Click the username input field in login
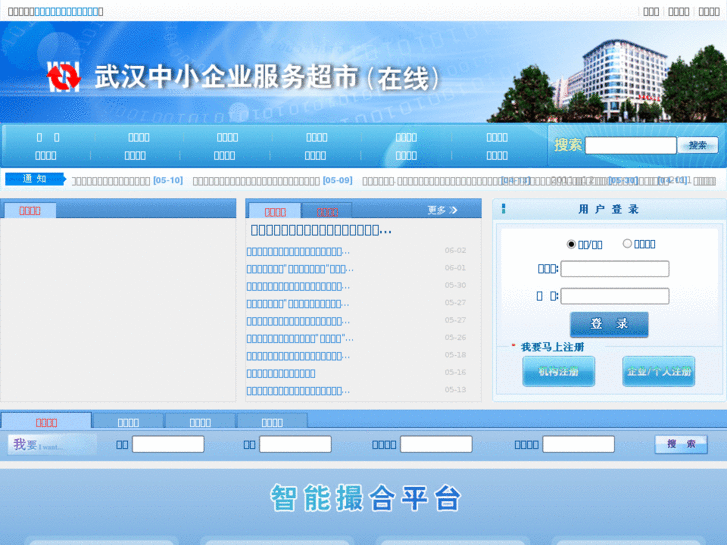 coord(614,269)
